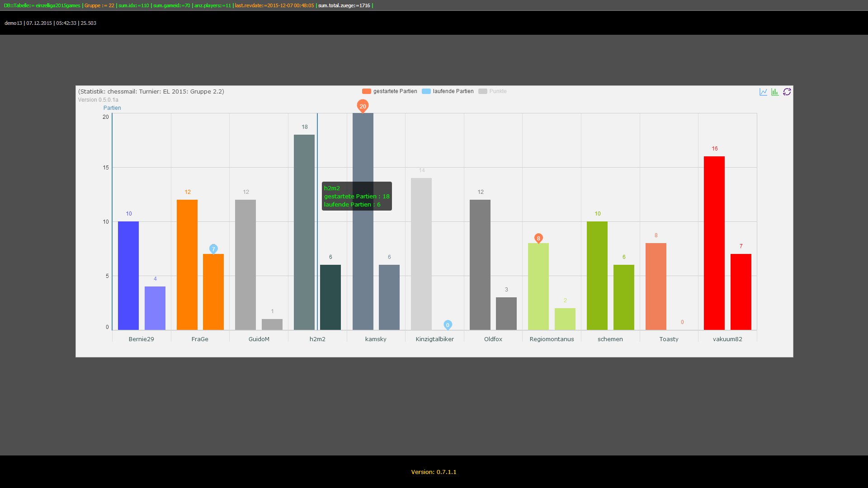Image resolution: width=868 pixels, height=488 pixels.
Task: Select schemen's green 10 bar
Action: [597, 276]
